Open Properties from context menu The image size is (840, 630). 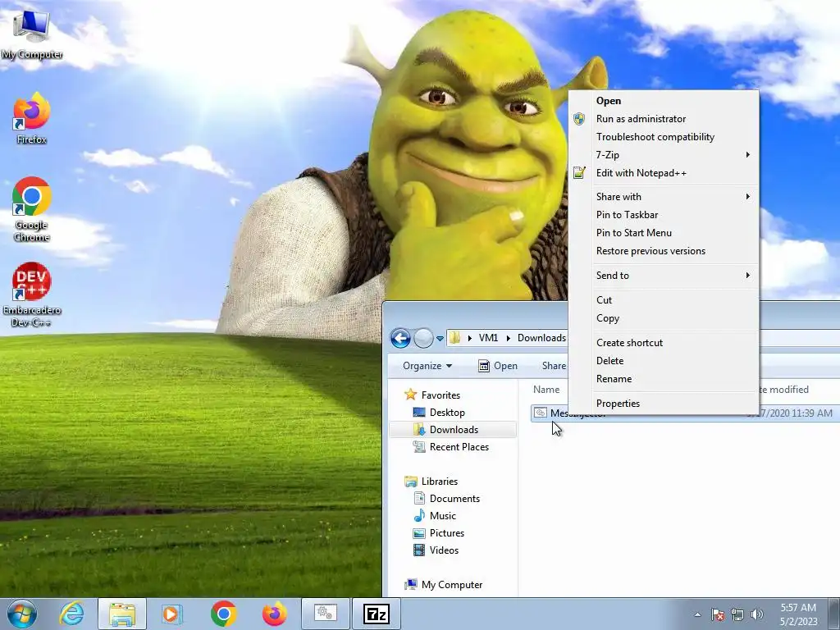663,404
